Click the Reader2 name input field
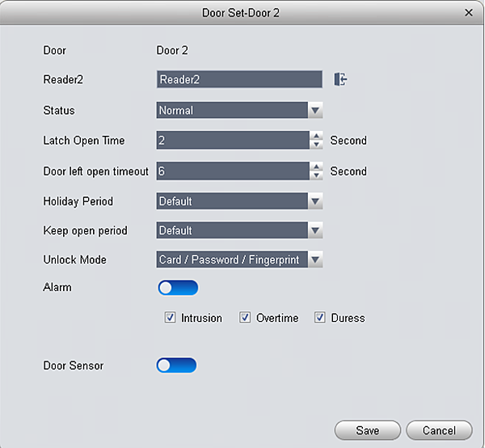Image resolution: width=485 pixels, height=448 pixels. tap(239, 79)
